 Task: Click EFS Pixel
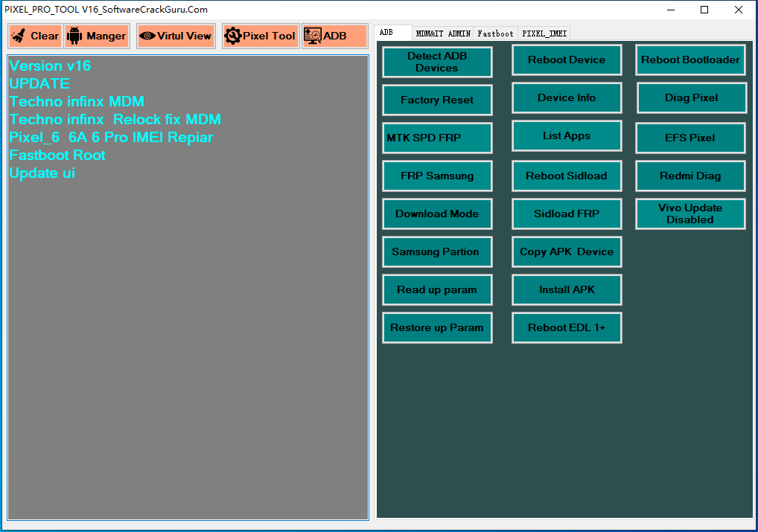tap(690, 138)
